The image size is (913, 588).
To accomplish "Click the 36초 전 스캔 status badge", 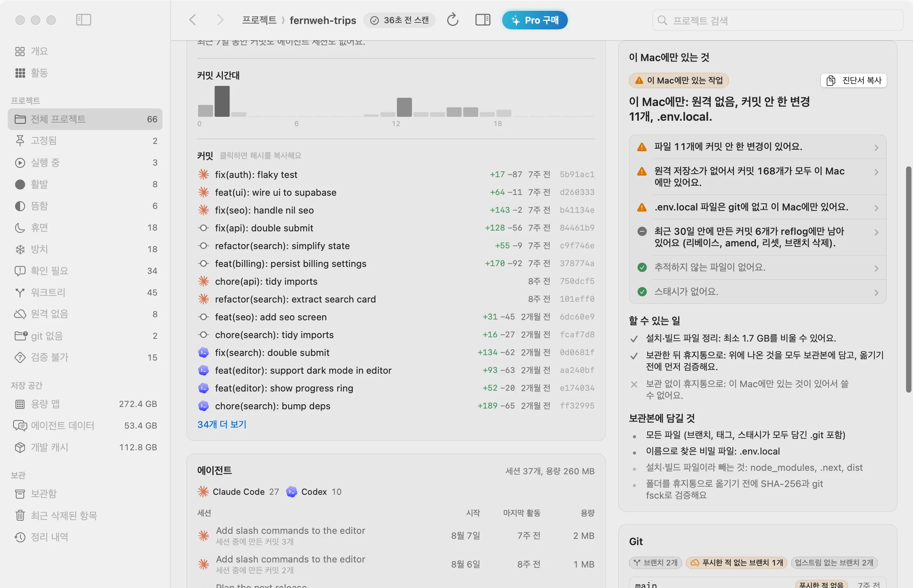I will click(x=400, y=20).
